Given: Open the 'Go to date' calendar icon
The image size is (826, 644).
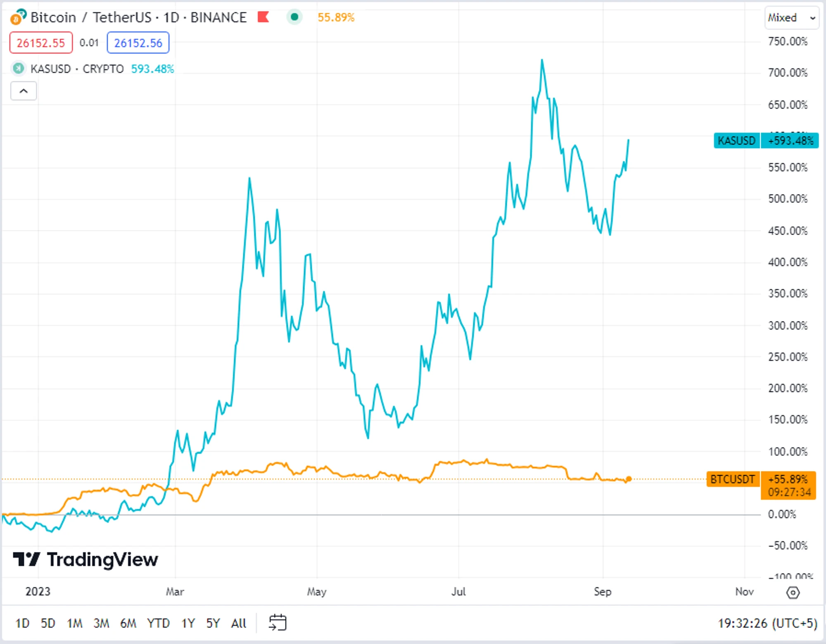Looking at the screenshot, I should point(278,623).
